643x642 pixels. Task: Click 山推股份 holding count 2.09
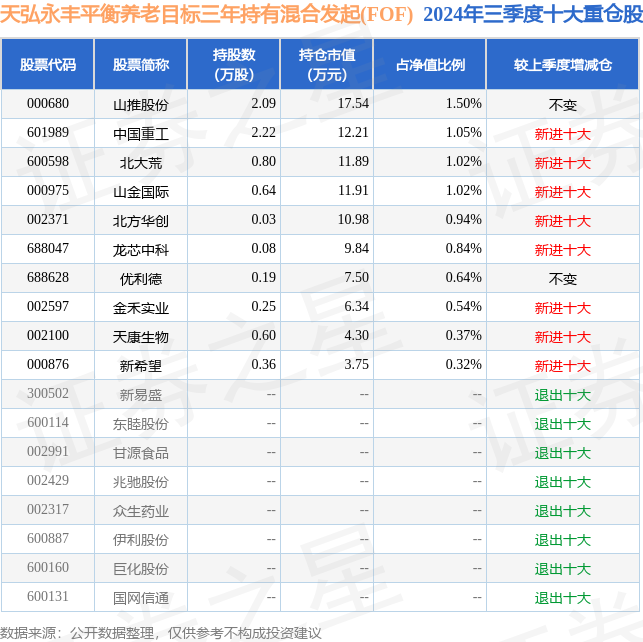pos(263,104)
